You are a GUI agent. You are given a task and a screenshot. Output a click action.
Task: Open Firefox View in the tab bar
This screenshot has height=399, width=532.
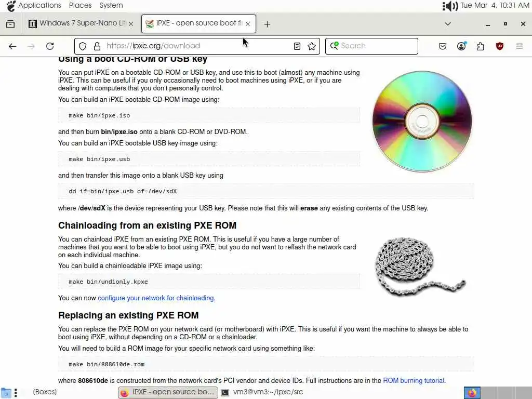click(x=10, y=24)
